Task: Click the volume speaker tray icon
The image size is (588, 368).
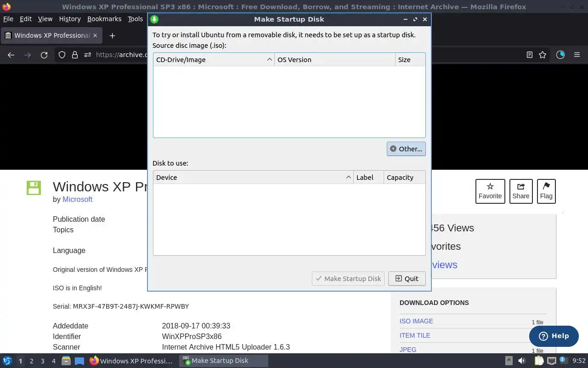Action: pos(522,361)
